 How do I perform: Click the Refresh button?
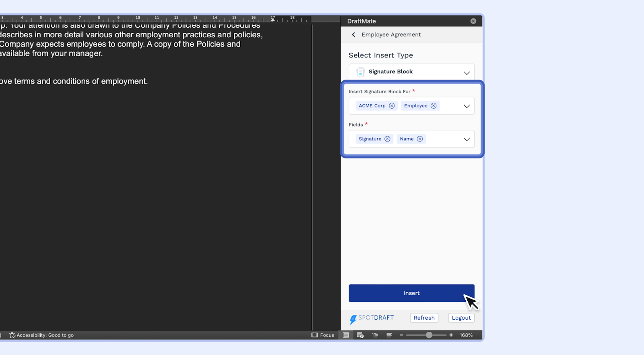424,318
